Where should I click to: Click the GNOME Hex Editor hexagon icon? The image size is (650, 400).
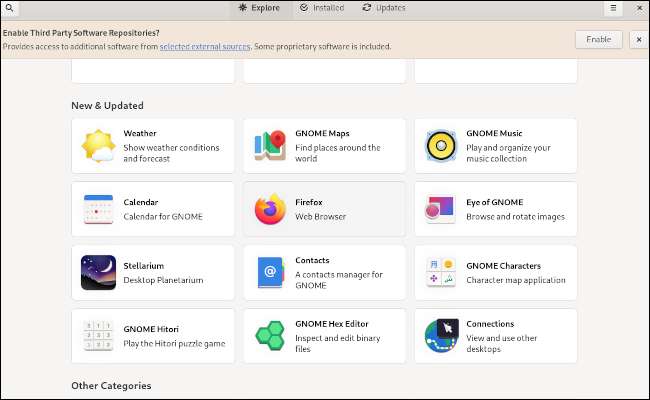tap(270, 336)
